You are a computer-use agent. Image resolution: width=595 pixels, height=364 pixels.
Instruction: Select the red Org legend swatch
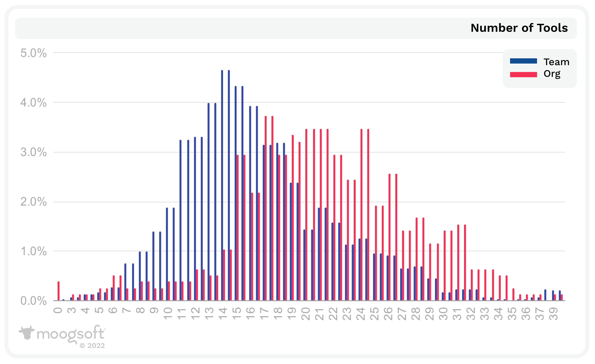(x=523, y=75)
